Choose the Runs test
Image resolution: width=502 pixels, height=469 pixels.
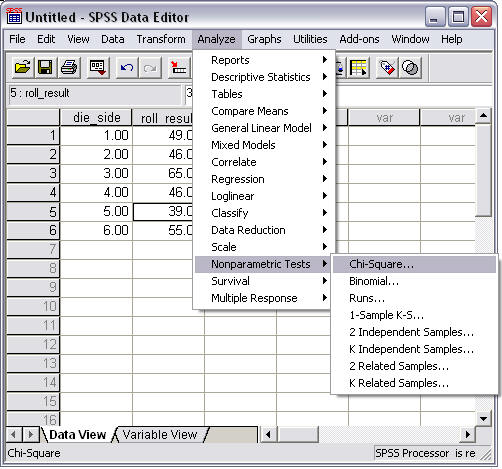(x=414, y=298)
